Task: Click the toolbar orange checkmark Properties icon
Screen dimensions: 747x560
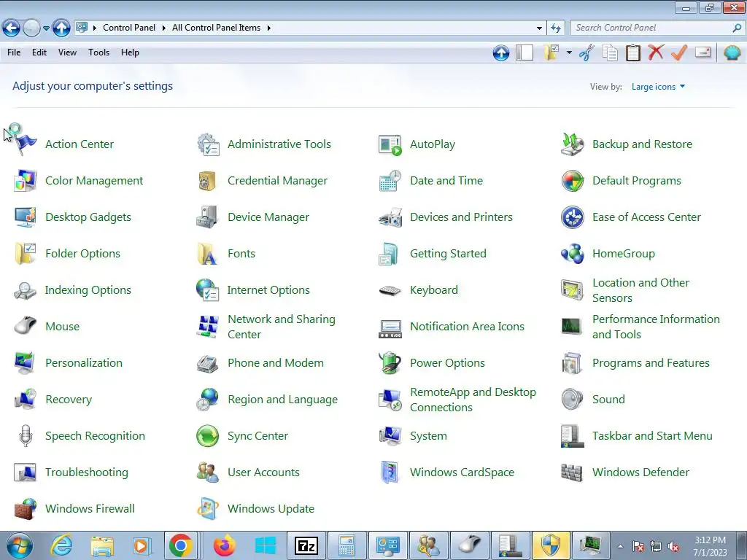Action: coord(679,52)
